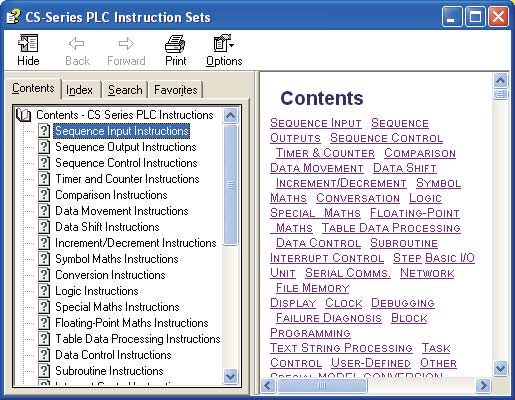Click content pane scroll up arrow

500,80
